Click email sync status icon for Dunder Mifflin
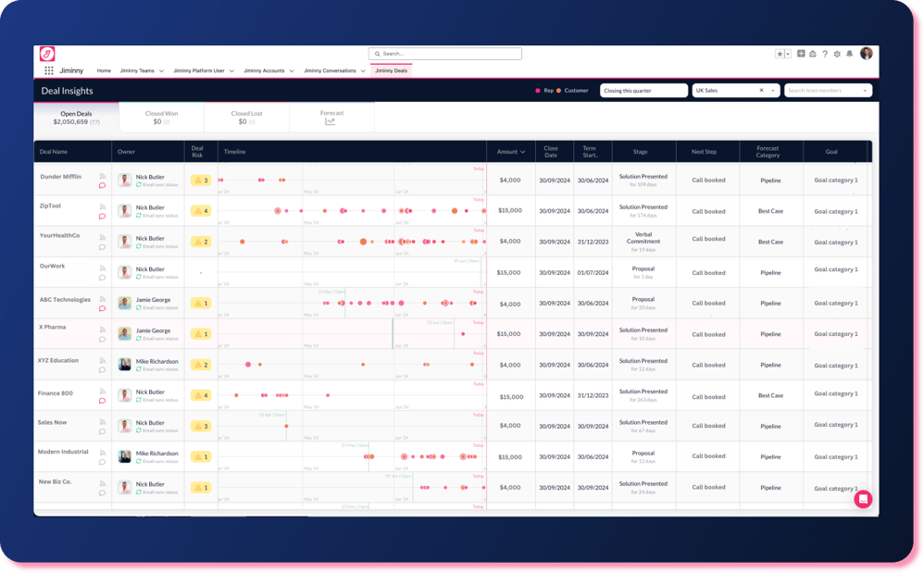Viewport: 924px width, 573px height. [139, 185]
